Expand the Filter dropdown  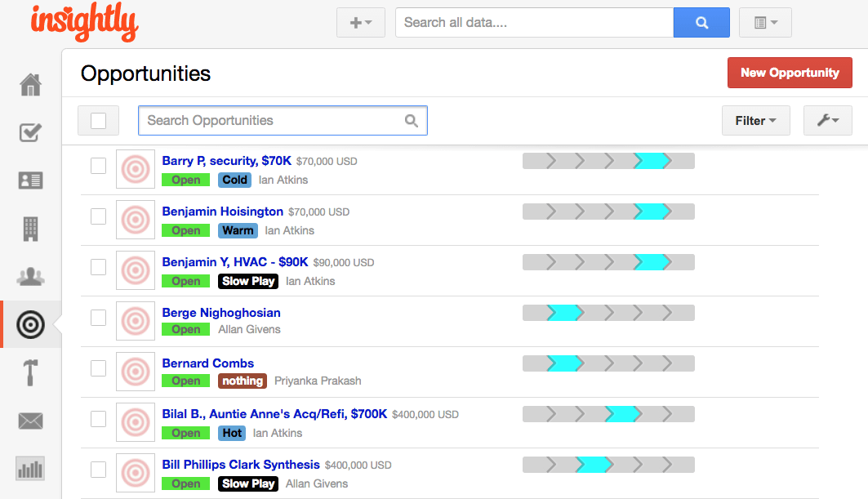pos(755,121)
